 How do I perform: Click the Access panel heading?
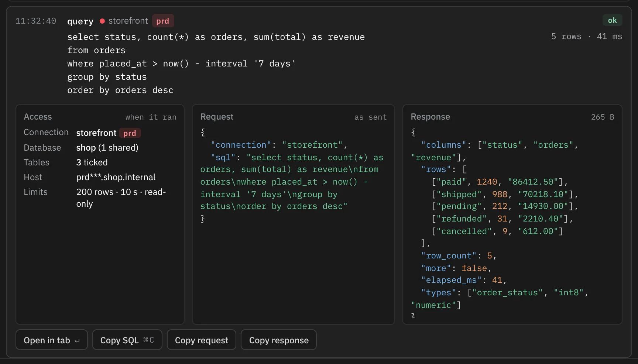pyautogui.click(x=38, y=117)
